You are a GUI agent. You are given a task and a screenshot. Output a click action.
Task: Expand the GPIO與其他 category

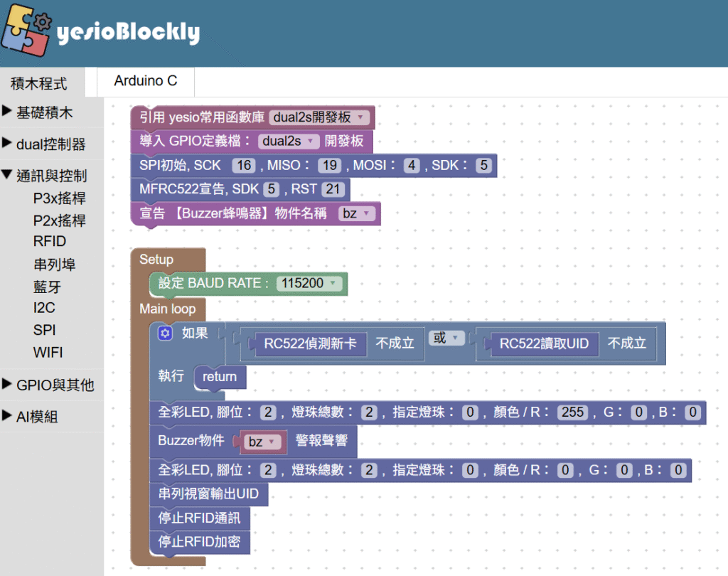point(55,385)
